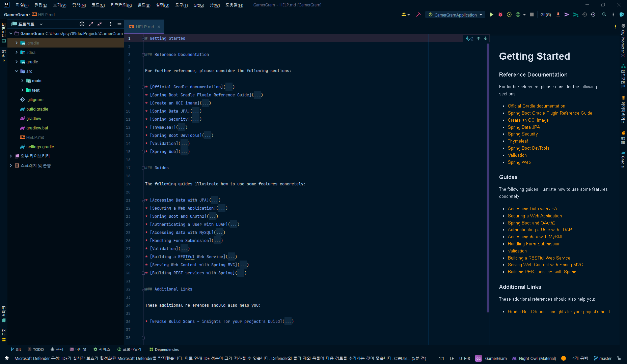The width and height of the screenshot is (627, 364).
Task: Commit changes with the purple Git arrow
Action: coord(567,14)
